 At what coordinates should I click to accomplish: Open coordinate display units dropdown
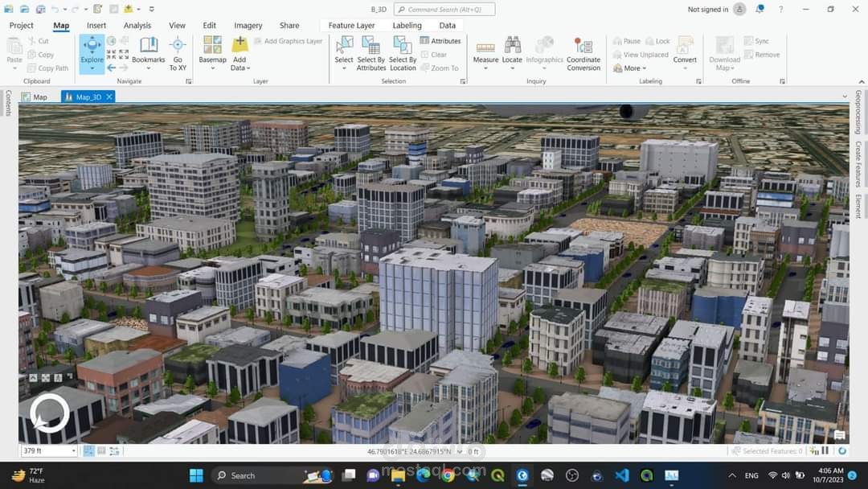coord(460,451)
